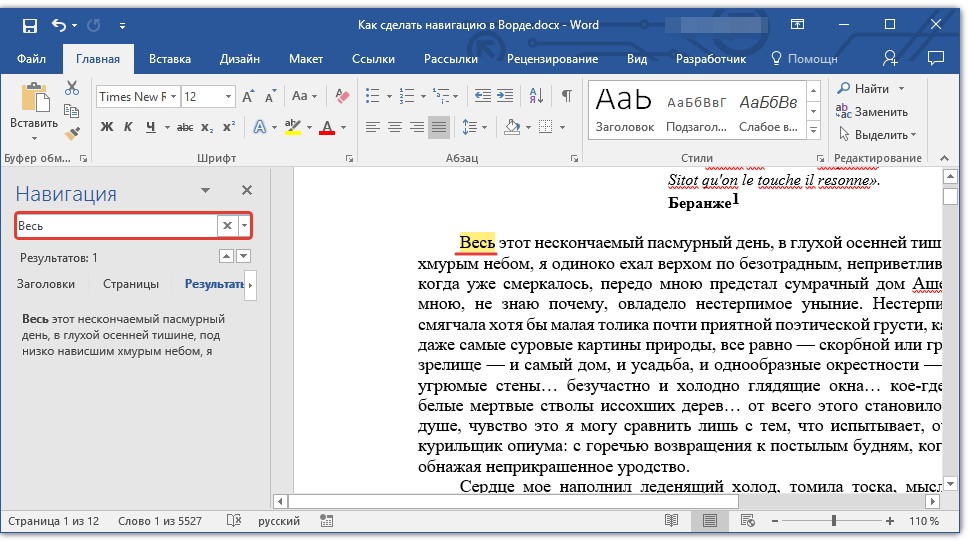Viewport: 968px width, 541px height.
Task: Expand the styles gallery
Action: 814,131
